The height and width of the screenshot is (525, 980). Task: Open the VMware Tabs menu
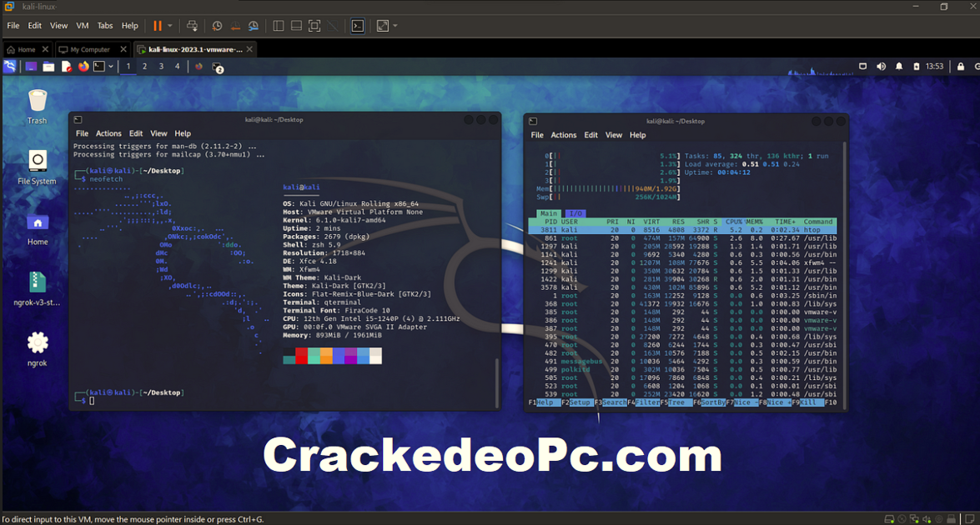pos(105,26)
